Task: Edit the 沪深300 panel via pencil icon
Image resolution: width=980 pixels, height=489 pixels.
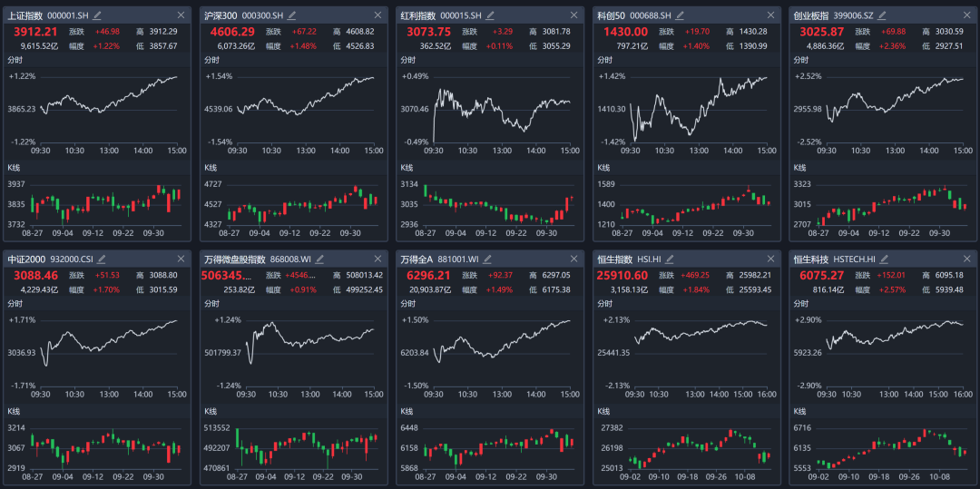Action: (294, 15)
